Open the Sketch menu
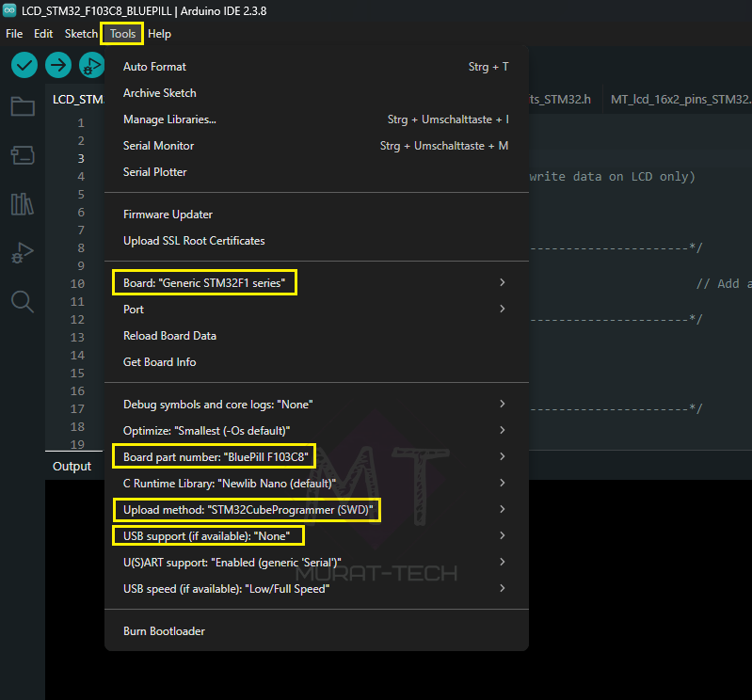The width and height of the screenshot is (752, 700). [81, 34]
